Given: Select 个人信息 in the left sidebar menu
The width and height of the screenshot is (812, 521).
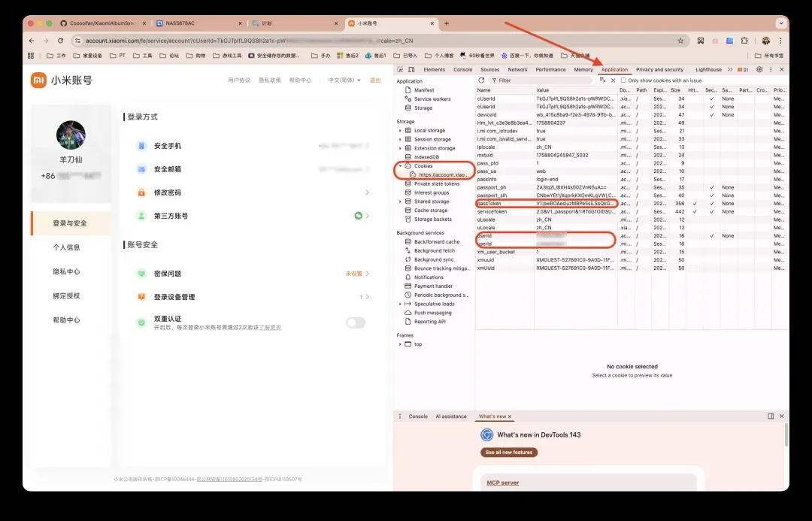Looking at the screenshot, I should tap(66, 247).
